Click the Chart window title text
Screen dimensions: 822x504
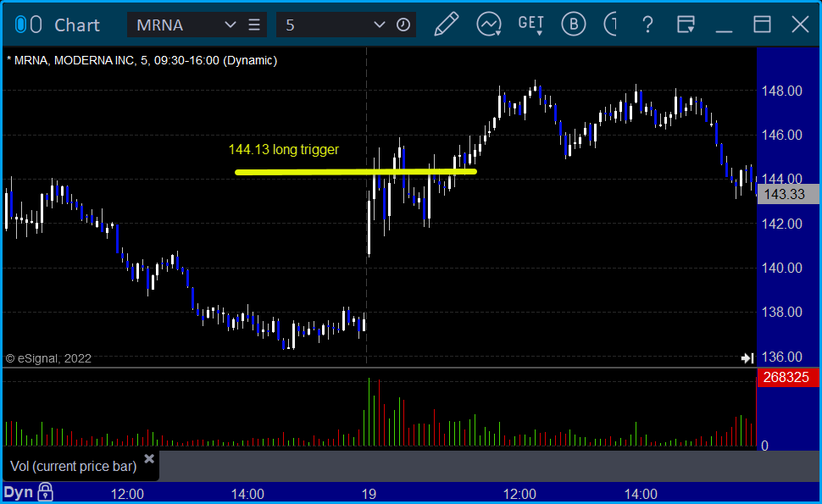(x=77, y=25)
